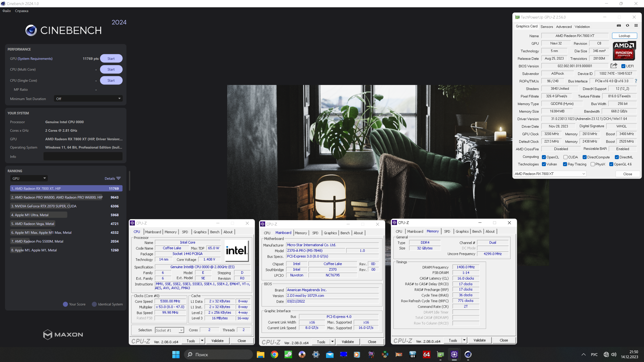Click Validate in the CPU-Z Memory window
The image size is (644, 362).
tap(479, 340)
